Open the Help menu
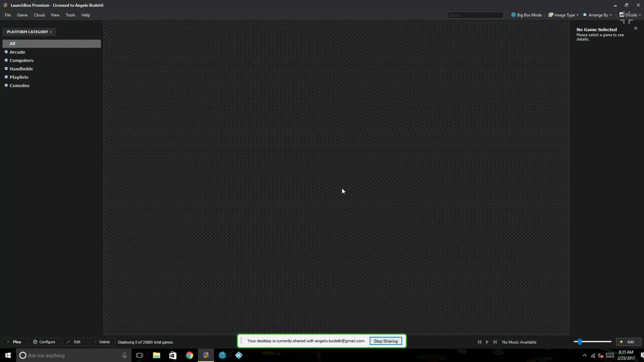 tap(85, 15)
